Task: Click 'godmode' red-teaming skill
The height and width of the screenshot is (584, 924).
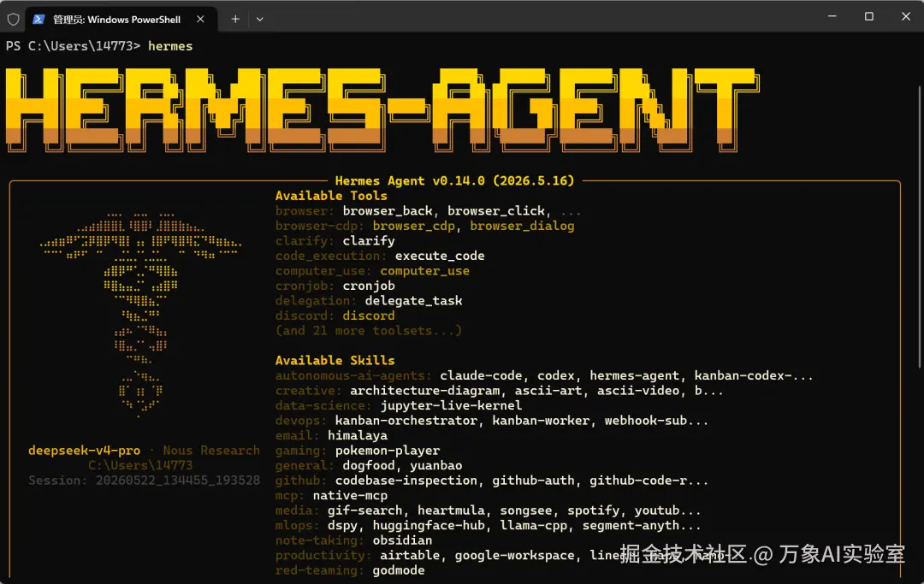Action: pyautogui.click(x=399, y=570)
